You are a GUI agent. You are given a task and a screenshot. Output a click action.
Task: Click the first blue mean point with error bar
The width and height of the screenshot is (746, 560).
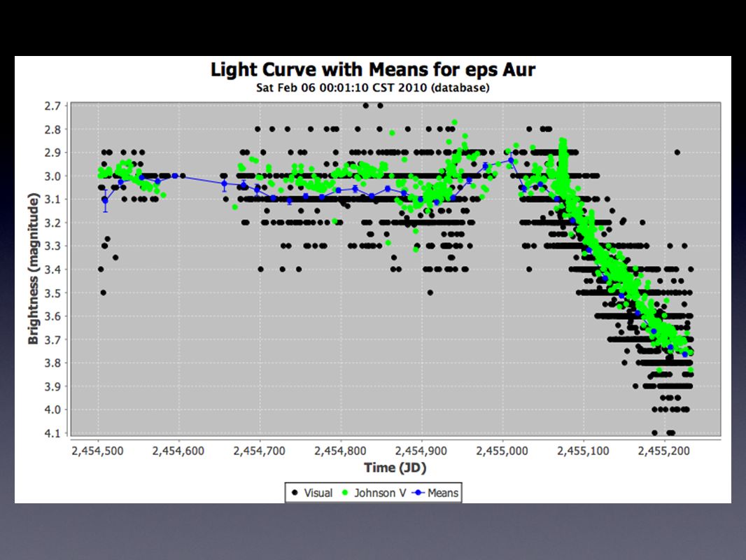click(x=105, y=201)
